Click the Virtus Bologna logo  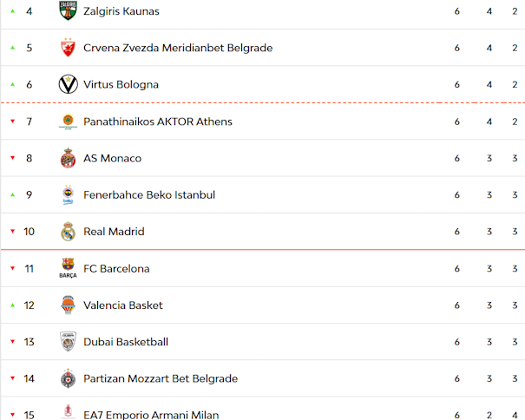[x=68, y=84]
